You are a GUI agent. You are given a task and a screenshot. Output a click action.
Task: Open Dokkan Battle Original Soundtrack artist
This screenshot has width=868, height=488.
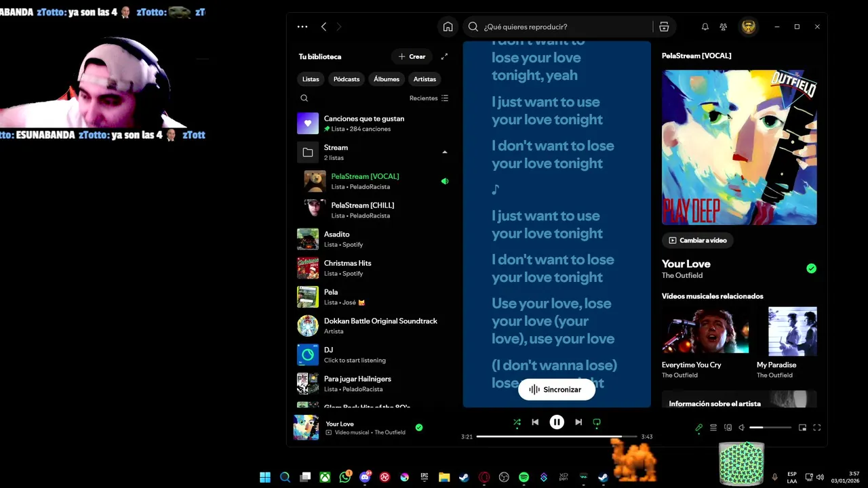coord(373,326)
